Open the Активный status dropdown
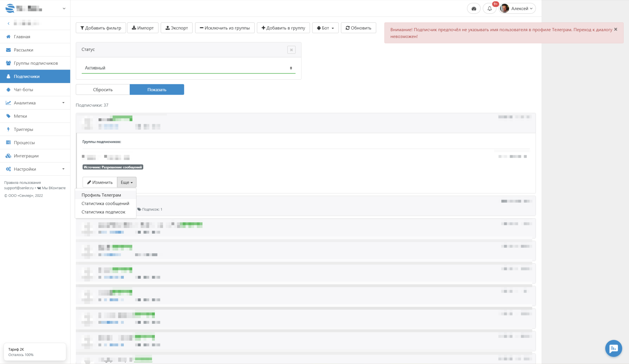The height and width of the screenshot is (364, 629). pos(188,68)
